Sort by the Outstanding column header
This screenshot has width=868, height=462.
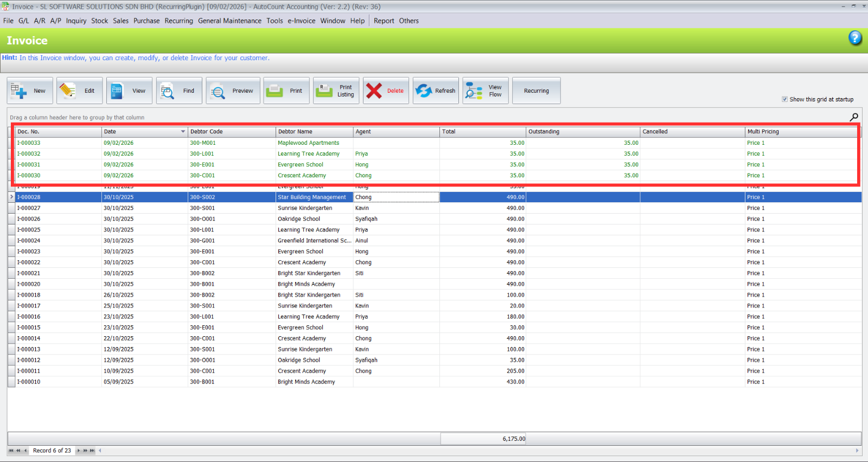(x=583, y=132)
